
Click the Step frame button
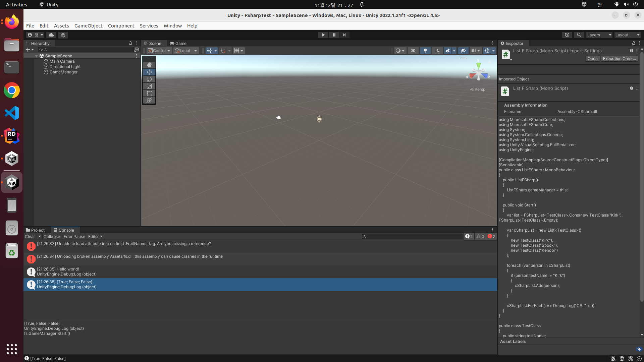tap(344, 35)
